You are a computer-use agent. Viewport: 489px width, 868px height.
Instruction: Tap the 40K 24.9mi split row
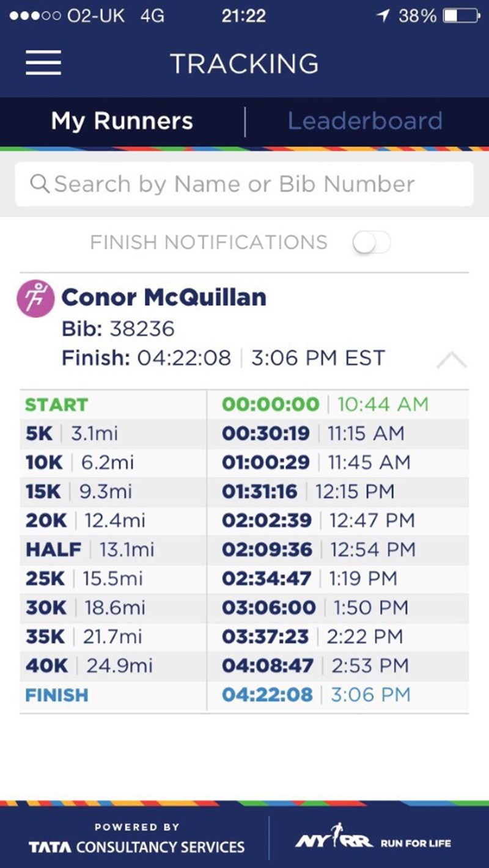(244, 665)
